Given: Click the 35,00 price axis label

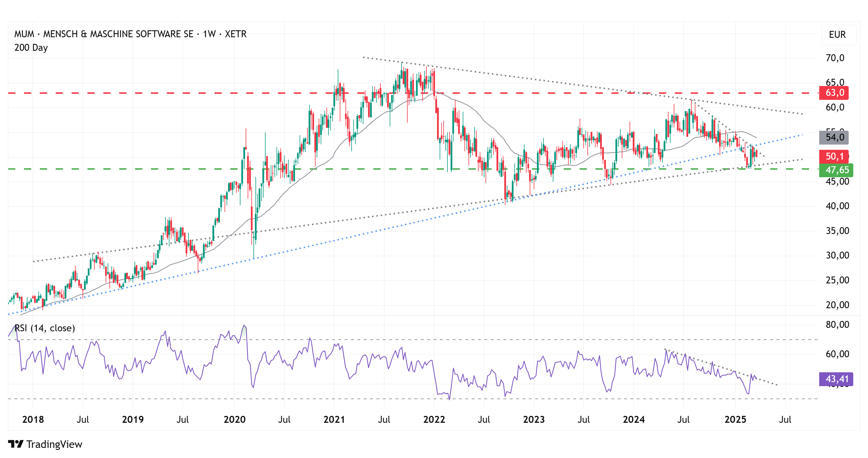Looking at the screenshot, I should point(837,231).
